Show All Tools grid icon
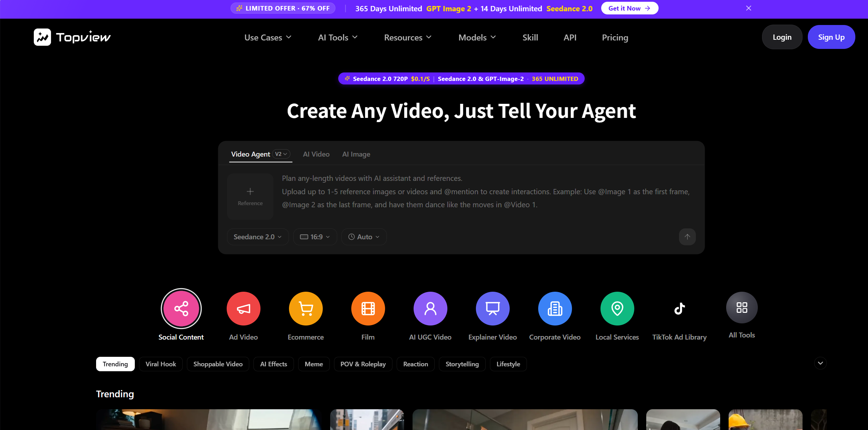Image resolution: width=868 pixels, height=430 pixels. coord(742,308)
